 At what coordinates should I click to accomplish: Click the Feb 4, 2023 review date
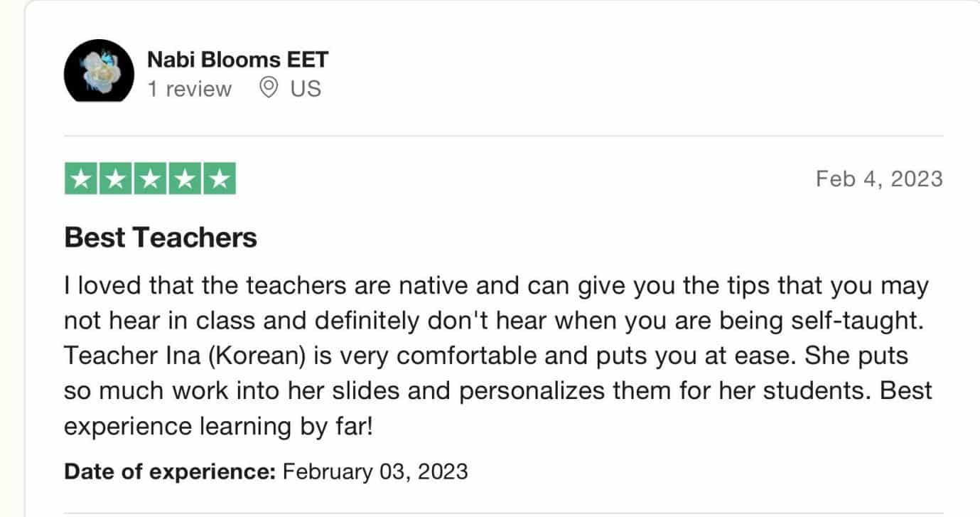(879, 178)
